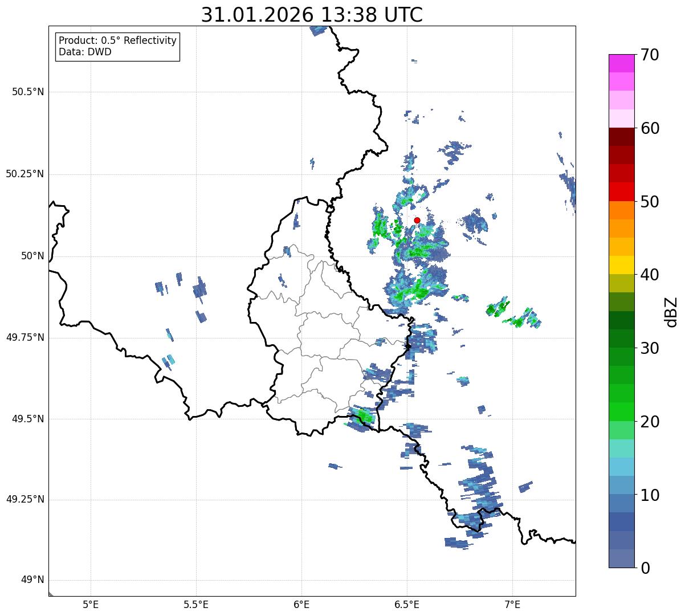685x616 pixels.
Task: Click the dark maroon colorbar segment below 60
Action: point(622,137)
